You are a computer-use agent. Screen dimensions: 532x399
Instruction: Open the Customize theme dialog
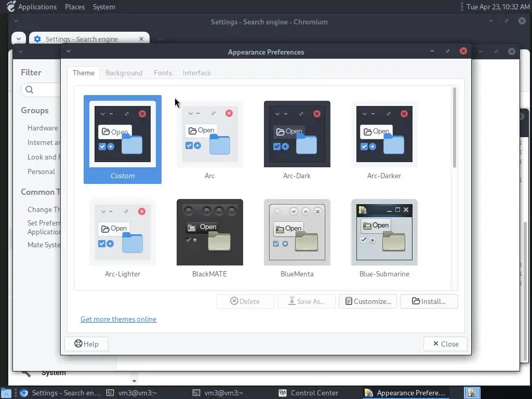pyautogui.click(x=368, y=301)
